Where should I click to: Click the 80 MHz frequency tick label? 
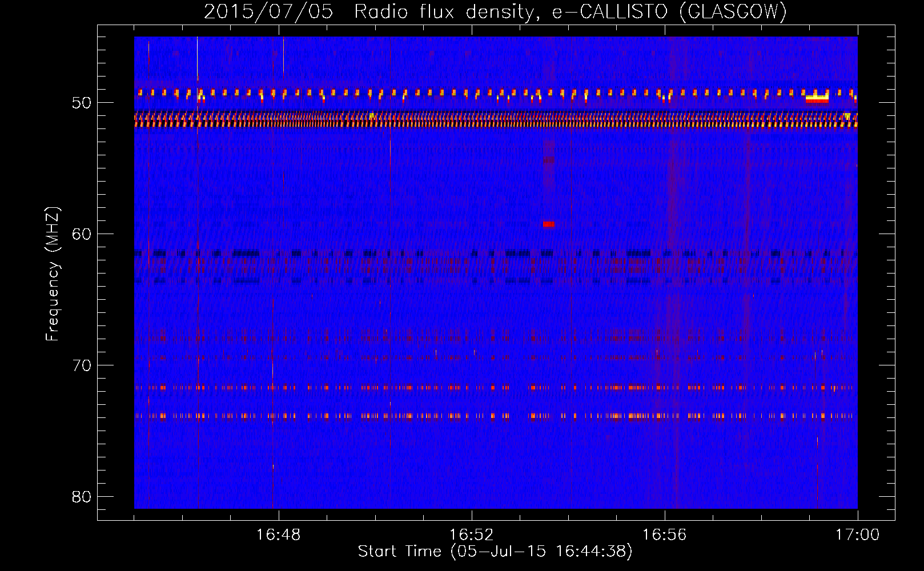pos(82,496)
